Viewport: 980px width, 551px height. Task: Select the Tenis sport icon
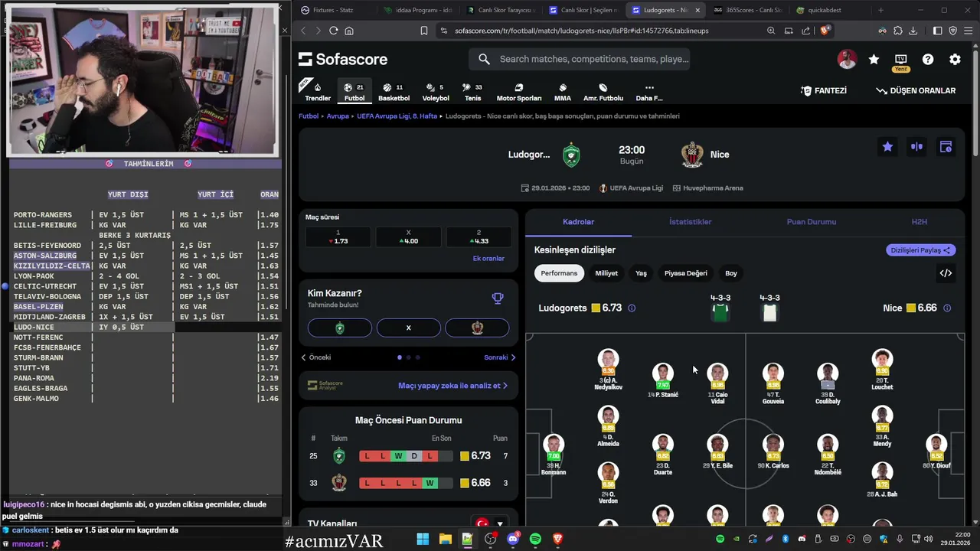coord(472,92)
